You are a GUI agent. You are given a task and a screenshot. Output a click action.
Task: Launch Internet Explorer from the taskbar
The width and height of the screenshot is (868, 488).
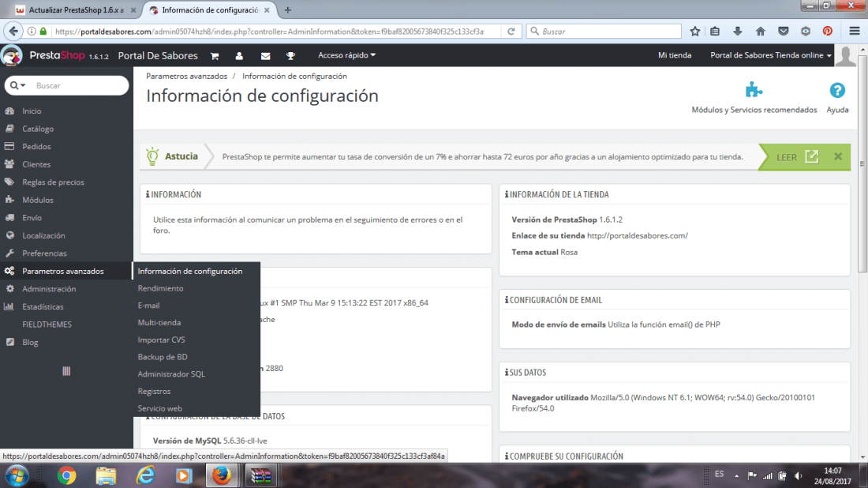[x=145, y=476]
